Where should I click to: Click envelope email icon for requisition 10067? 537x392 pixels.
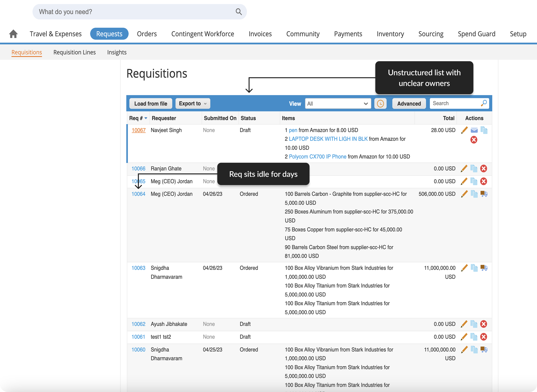tap(474, 130)
